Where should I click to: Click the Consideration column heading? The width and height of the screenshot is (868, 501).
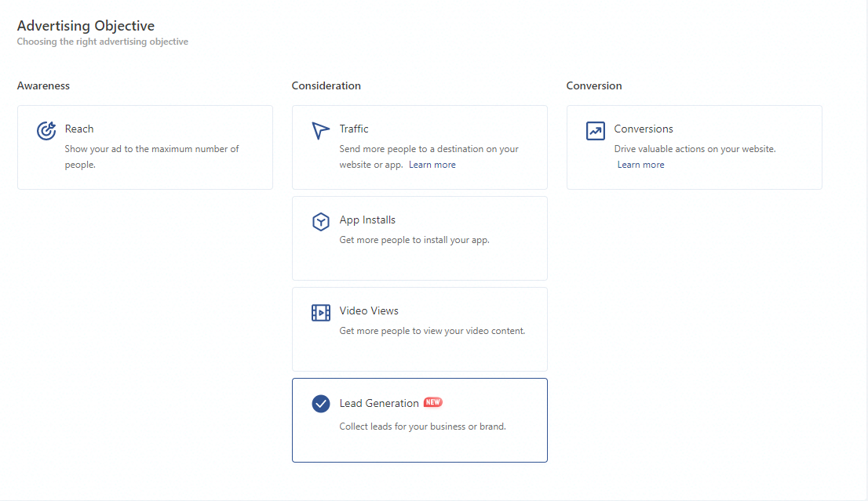326,85
